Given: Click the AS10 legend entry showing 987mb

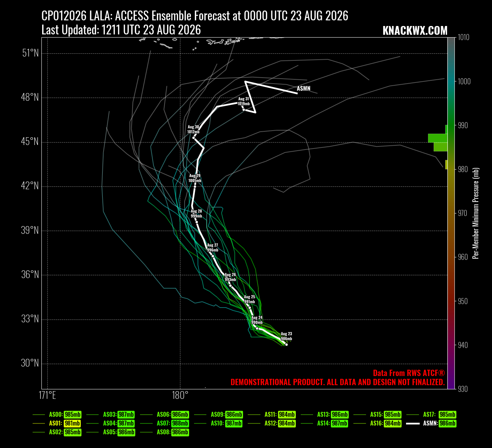Looking at the screenshot, I should 218,423.
